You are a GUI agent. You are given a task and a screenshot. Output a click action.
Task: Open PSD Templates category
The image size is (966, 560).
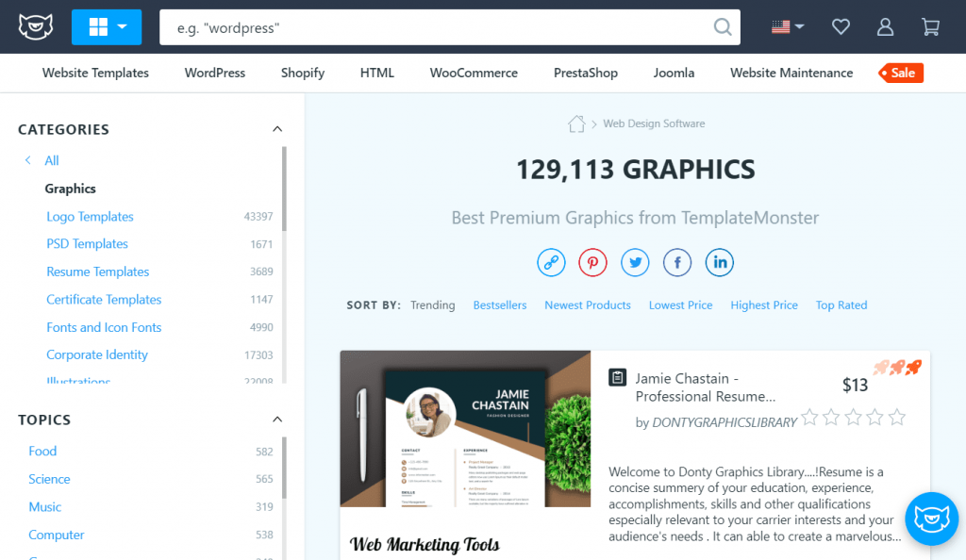click(88, 243)
